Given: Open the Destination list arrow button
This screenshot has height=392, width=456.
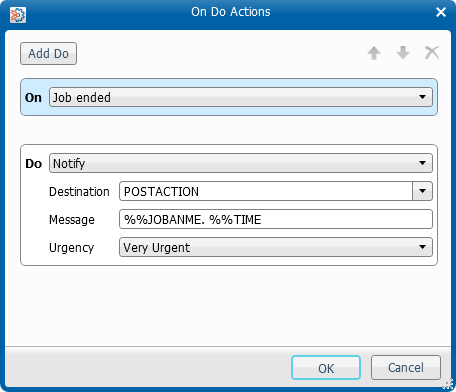Looking at the screenshot, I should point(422,191).
